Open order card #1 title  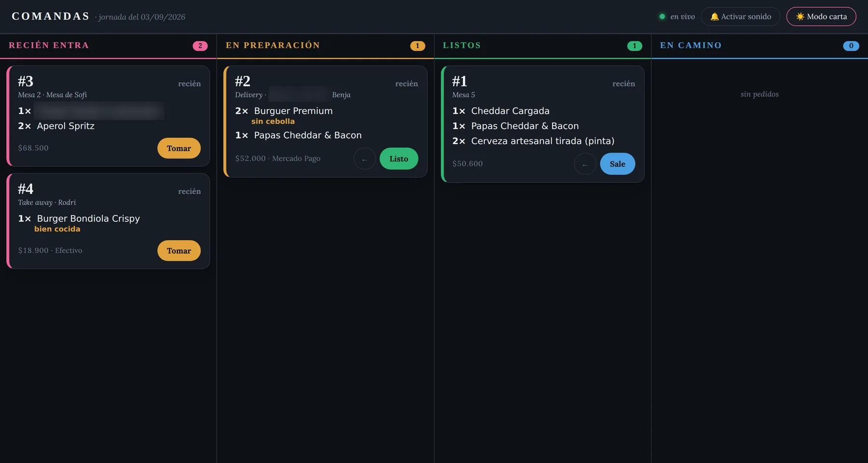(460, 81)
